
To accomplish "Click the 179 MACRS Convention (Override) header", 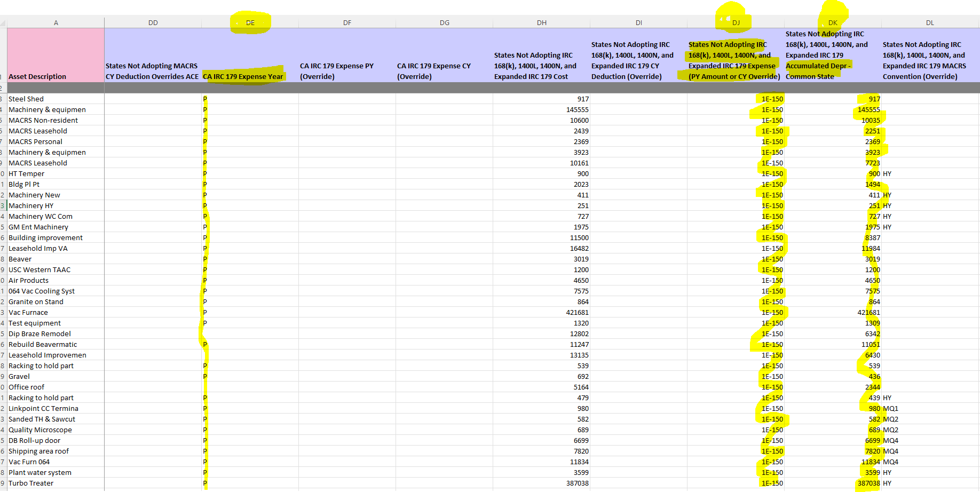I will click(x=930, y=55).
